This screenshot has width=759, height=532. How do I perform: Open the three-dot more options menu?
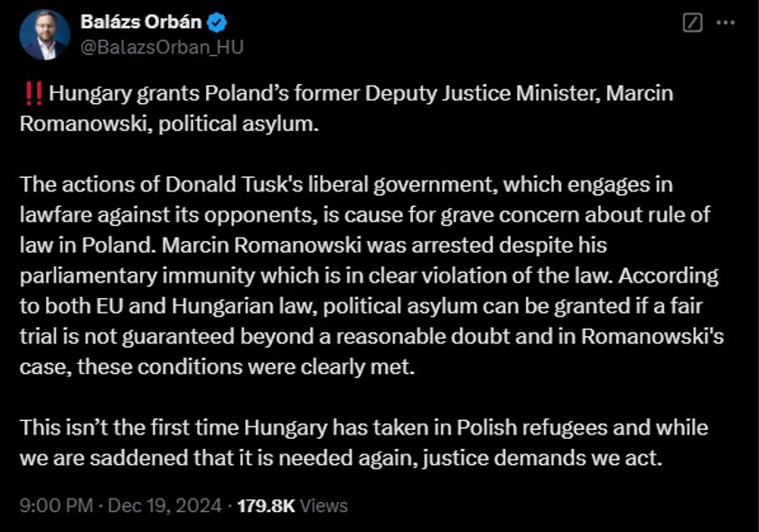pos(725,23)
